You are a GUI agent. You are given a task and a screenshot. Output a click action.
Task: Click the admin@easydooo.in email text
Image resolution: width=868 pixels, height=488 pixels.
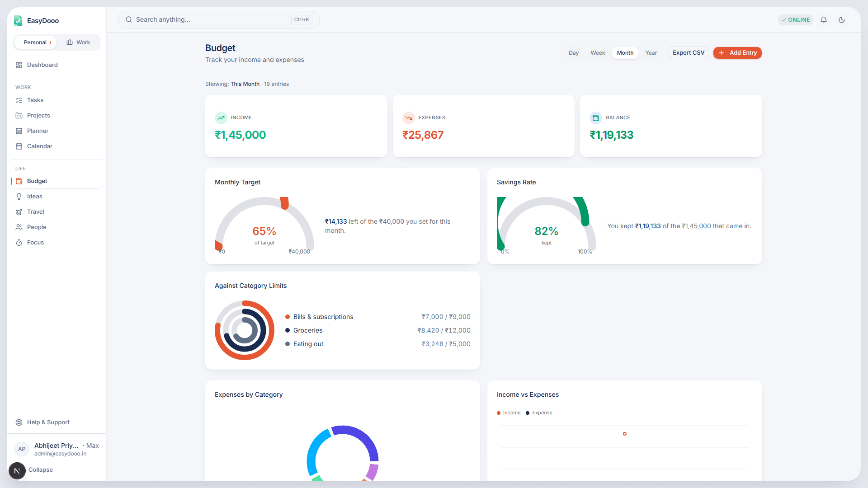tap(60, 454)
